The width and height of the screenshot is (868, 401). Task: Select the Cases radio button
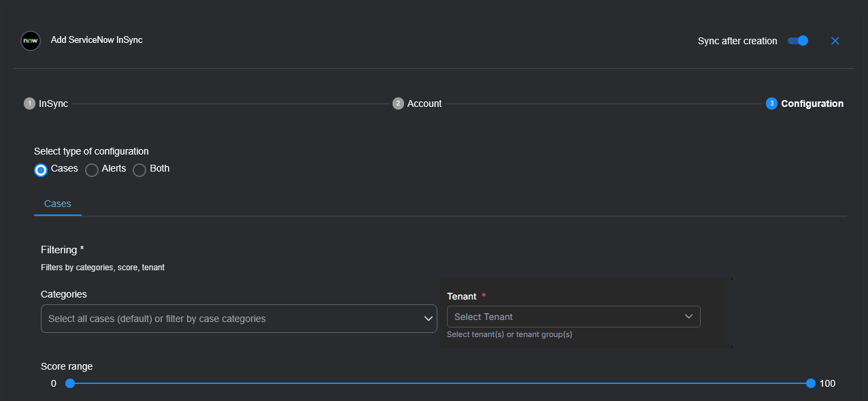[41, 170]
